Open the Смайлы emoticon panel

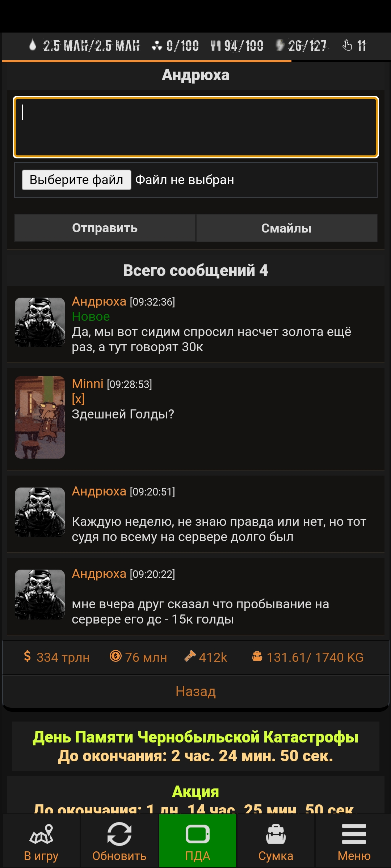click(x=286, y=228)
